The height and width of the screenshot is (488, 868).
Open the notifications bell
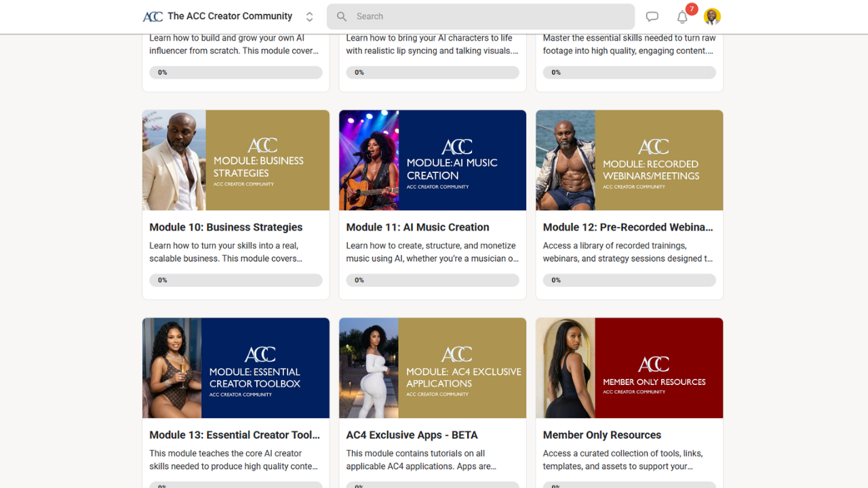coord(683,17)
